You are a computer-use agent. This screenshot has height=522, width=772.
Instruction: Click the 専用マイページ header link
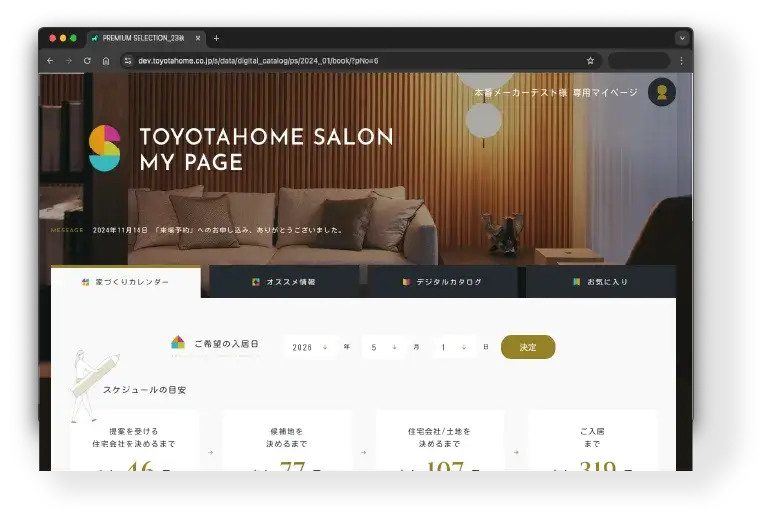555,92
